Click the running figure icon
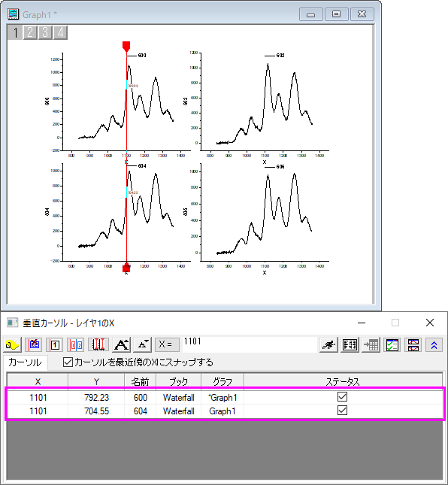Image resolution: width=448 pixels, height=485 pixels. click(x=328, y=344)
